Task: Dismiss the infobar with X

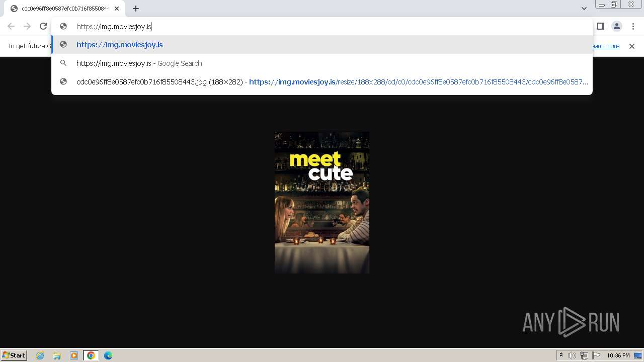Action: pyautogui.click(x=632, y=46)
